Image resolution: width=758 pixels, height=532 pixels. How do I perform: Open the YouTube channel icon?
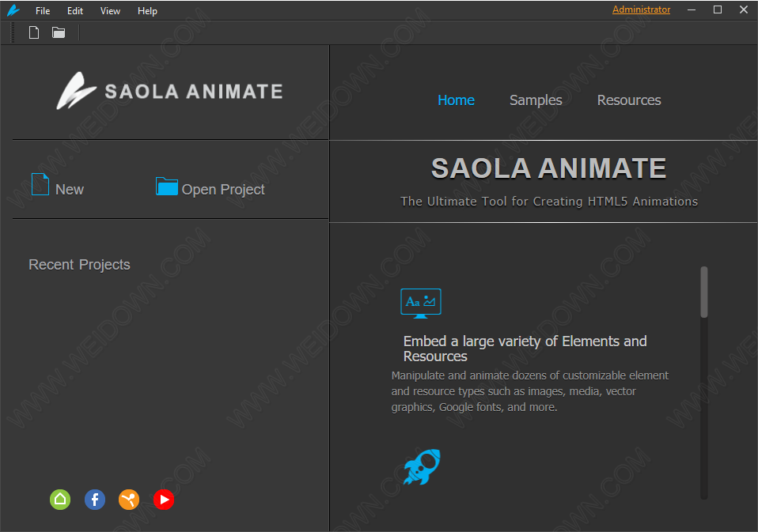coord(164,499)
